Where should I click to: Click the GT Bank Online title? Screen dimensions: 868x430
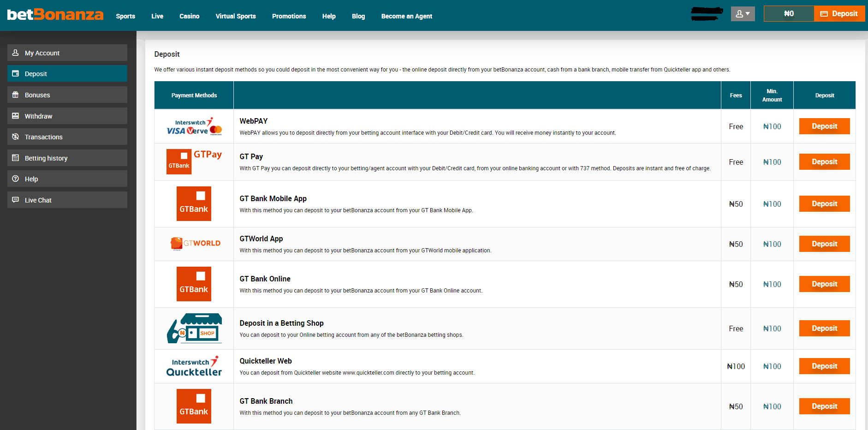coord(265,279)
